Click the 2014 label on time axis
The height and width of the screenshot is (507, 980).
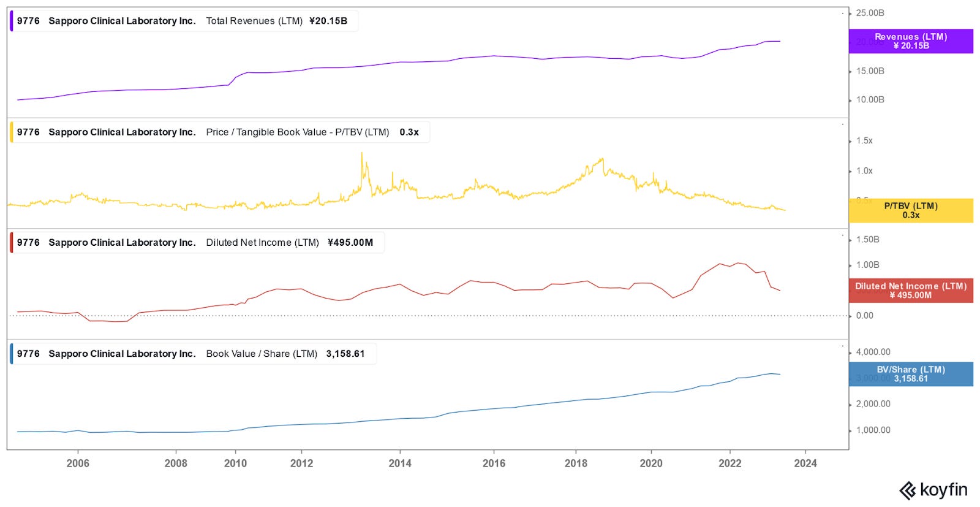(x=400, y=463)
